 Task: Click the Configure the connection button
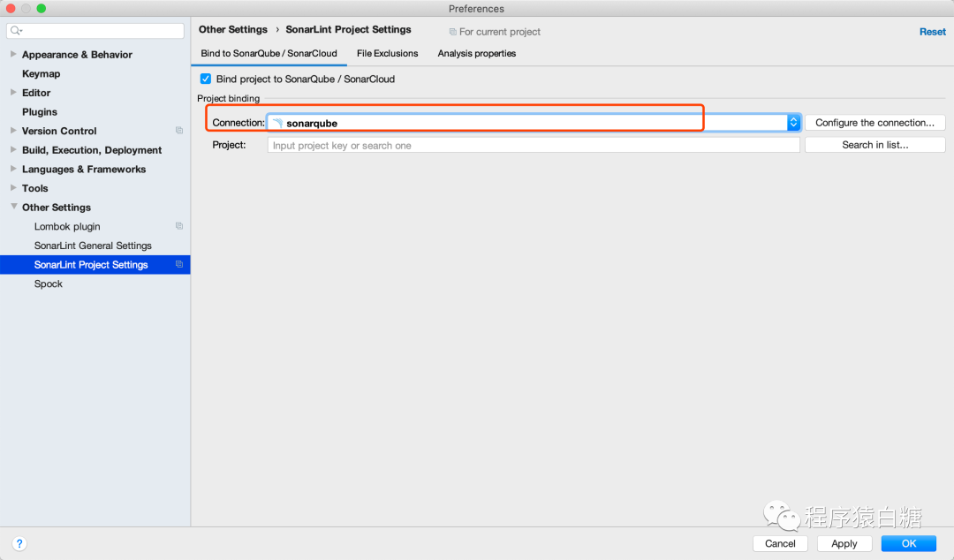874,123
